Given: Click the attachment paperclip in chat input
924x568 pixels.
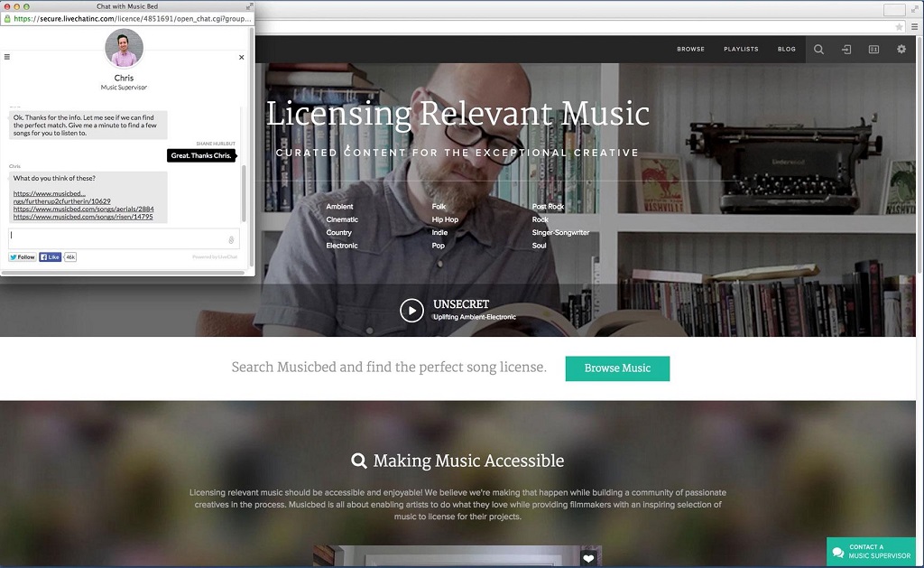Looking at the screenshot, I should (231, 240).
